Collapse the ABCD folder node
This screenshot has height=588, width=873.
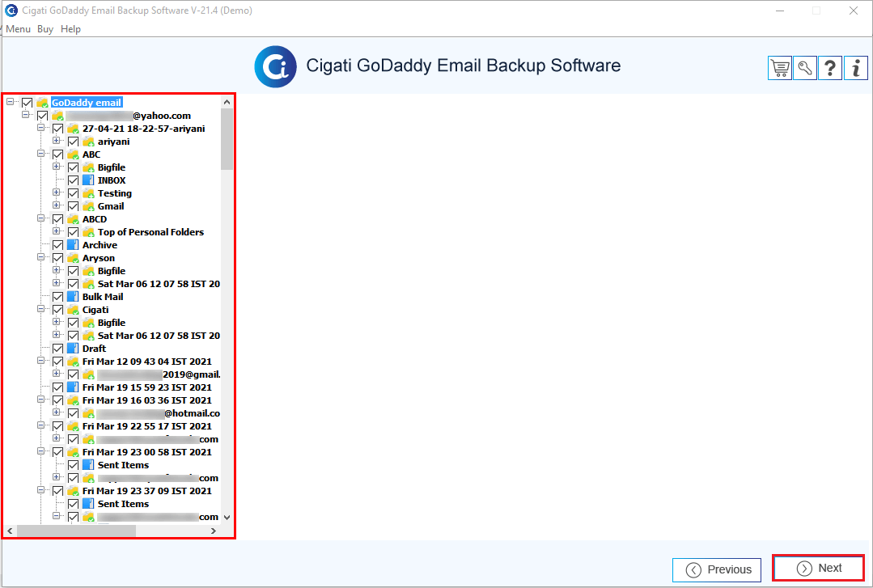click(40, 218)
